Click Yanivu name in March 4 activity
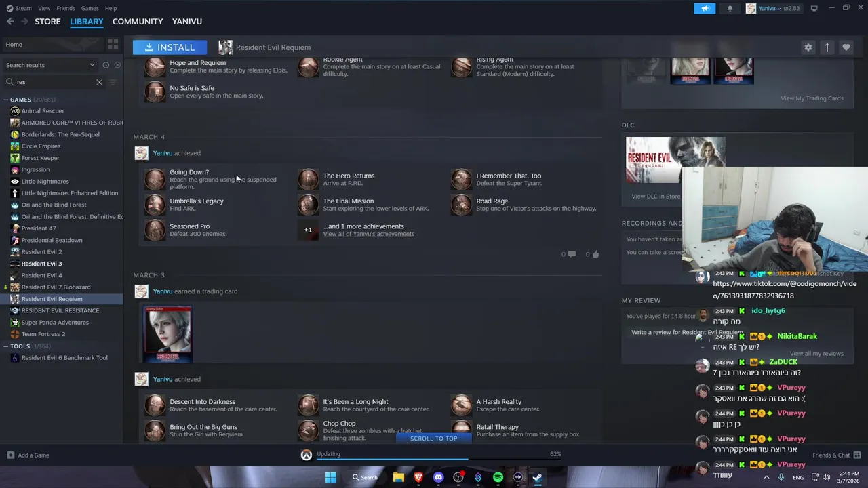The width and height of the screenshot is (868, 488). [x=162, y=153]
